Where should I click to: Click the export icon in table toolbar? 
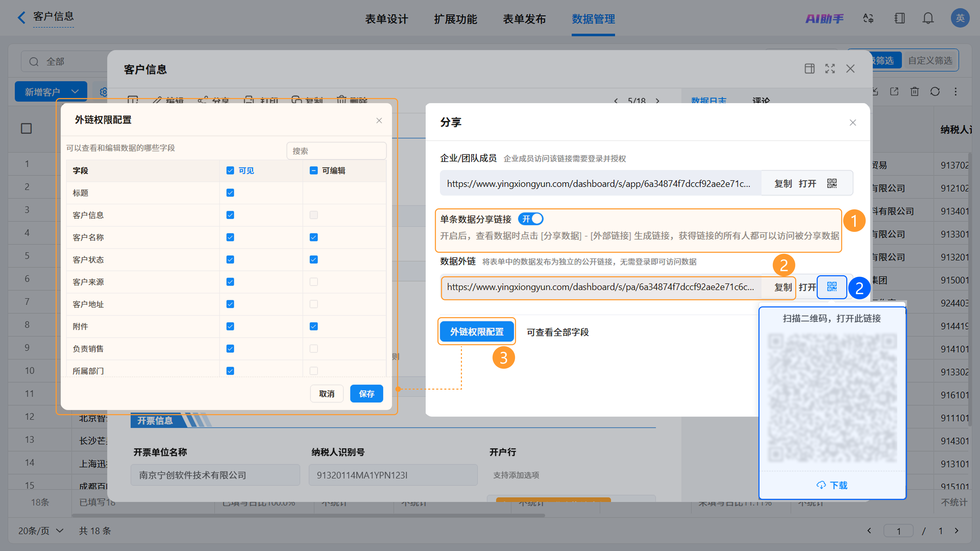coord(895,91)
